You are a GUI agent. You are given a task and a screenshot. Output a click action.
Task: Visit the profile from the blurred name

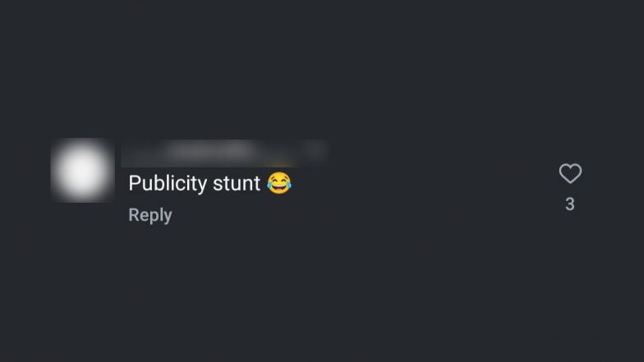coord(224,153)
